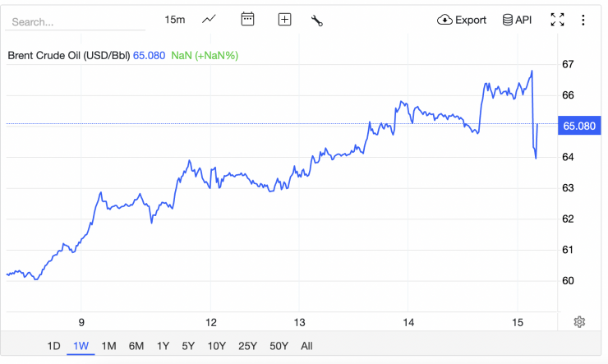Toggle fullscreen chart view
Image resolution: width=608 pixels, height=364 pixels.
coord(557,20)
